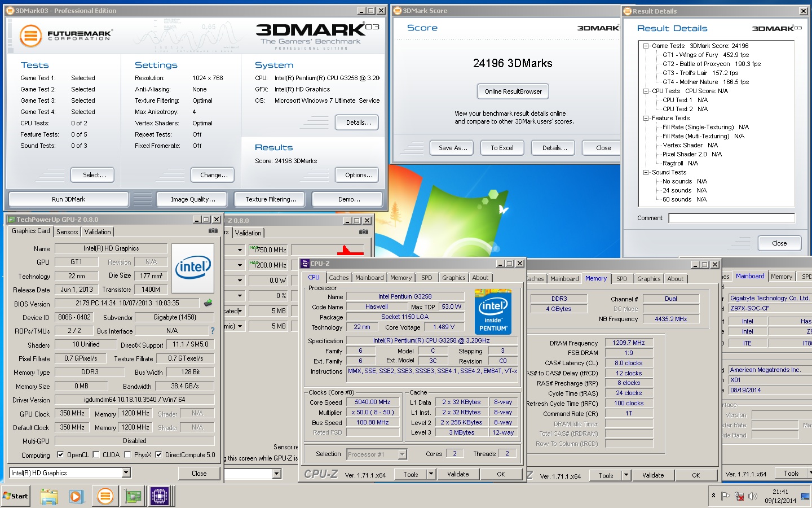
Task: Open the SPD tab in CPU-Z CPU window
Action: (x=427, y=278)
